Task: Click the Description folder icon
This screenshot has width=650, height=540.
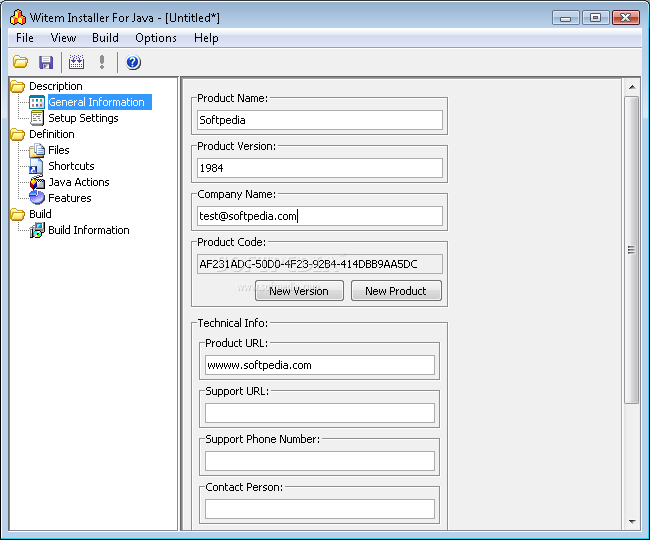Action: [x=18, y=86]
